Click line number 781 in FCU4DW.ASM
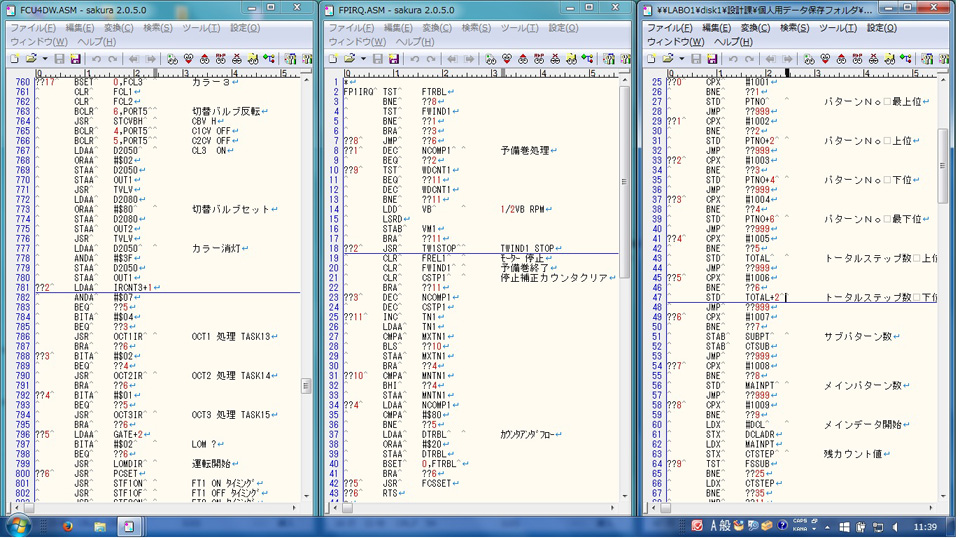The image size is (960, 540). (23, 288)
